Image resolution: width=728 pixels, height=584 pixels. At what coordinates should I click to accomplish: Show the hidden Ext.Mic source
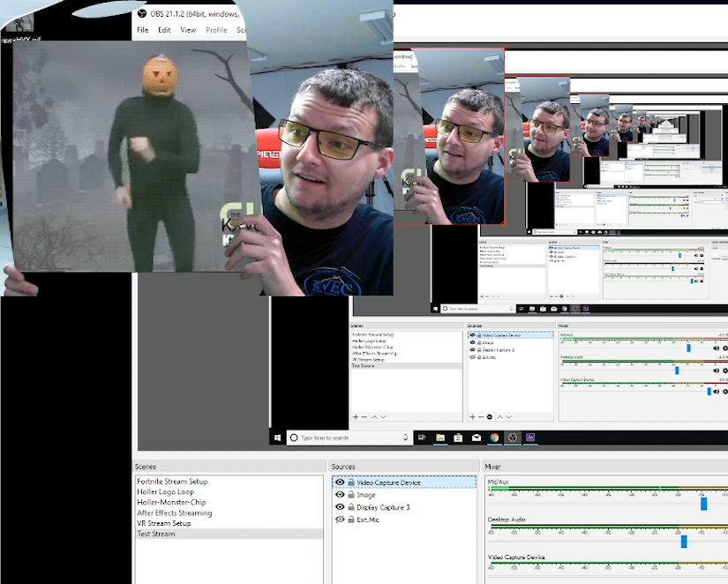click(x=340, y=520)
